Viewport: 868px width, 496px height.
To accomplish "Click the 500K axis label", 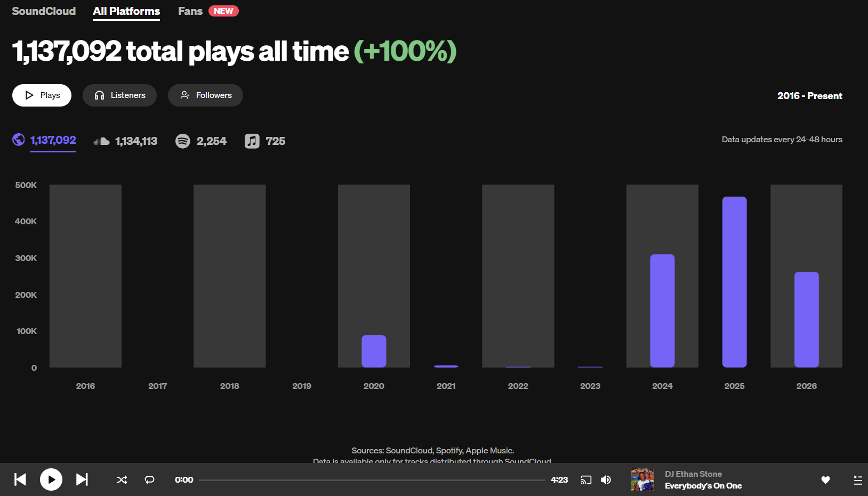I will pyautogui.click(x=26, y=185).
